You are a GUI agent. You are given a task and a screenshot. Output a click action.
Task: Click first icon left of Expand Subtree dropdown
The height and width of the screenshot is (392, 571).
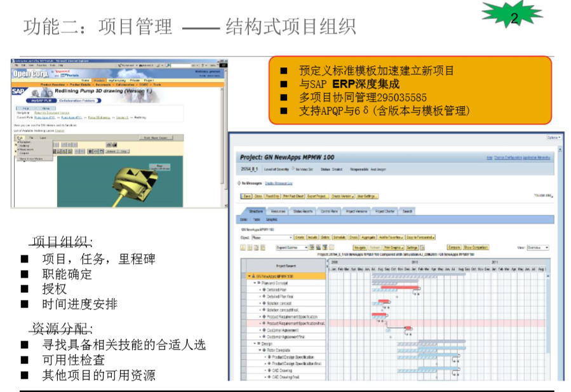[243, 248]
